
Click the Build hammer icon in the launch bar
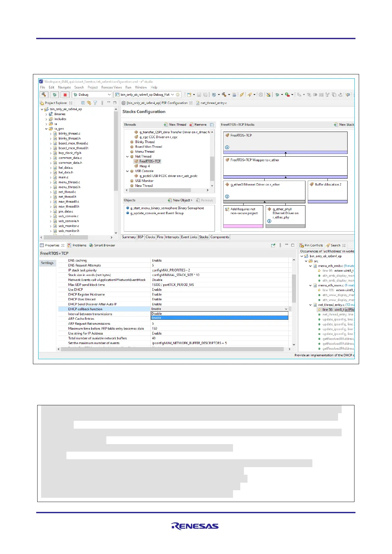[44, 94]
